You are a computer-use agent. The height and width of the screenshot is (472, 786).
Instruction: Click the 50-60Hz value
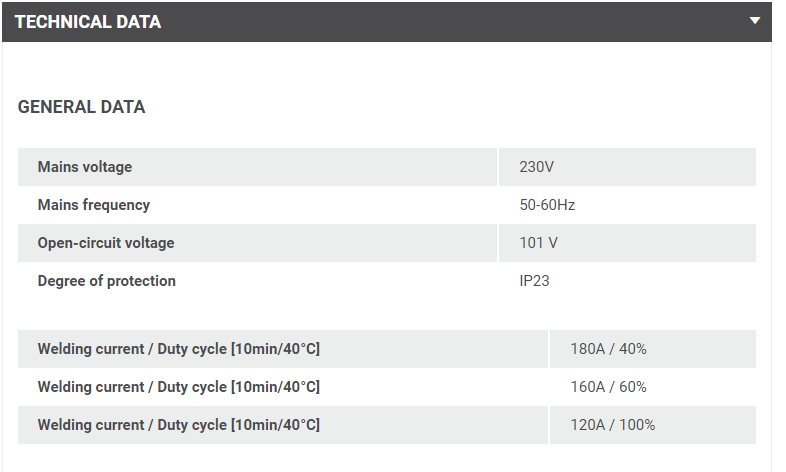[547, 205]
